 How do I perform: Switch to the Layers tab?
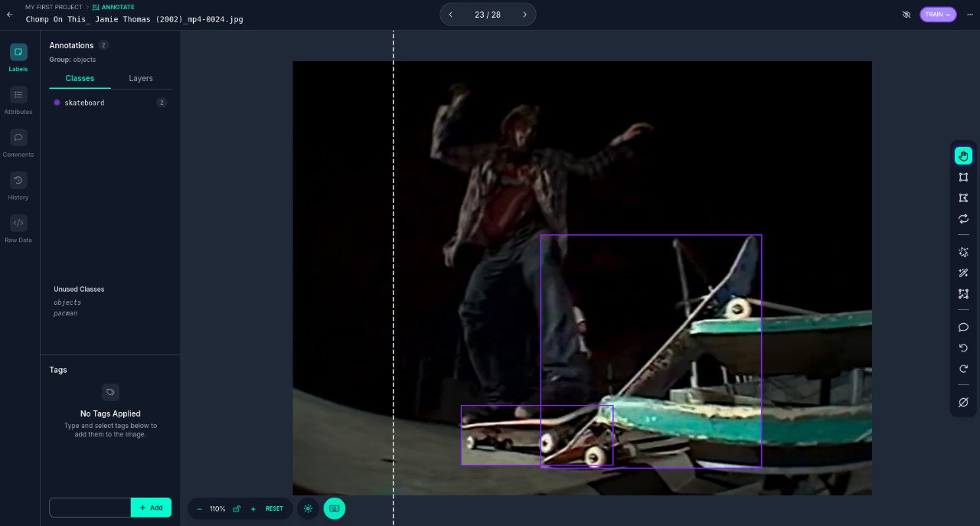(x=141, y=78)
